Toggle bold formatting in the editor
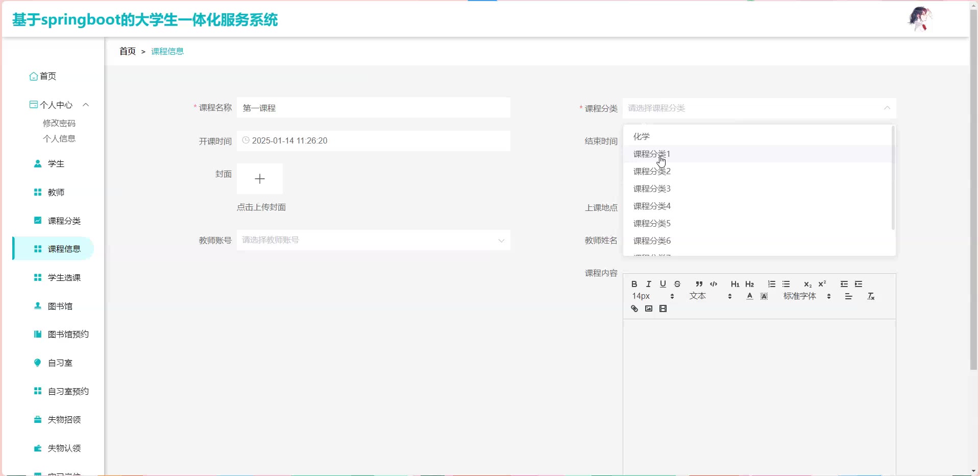 tap(634, 284)
